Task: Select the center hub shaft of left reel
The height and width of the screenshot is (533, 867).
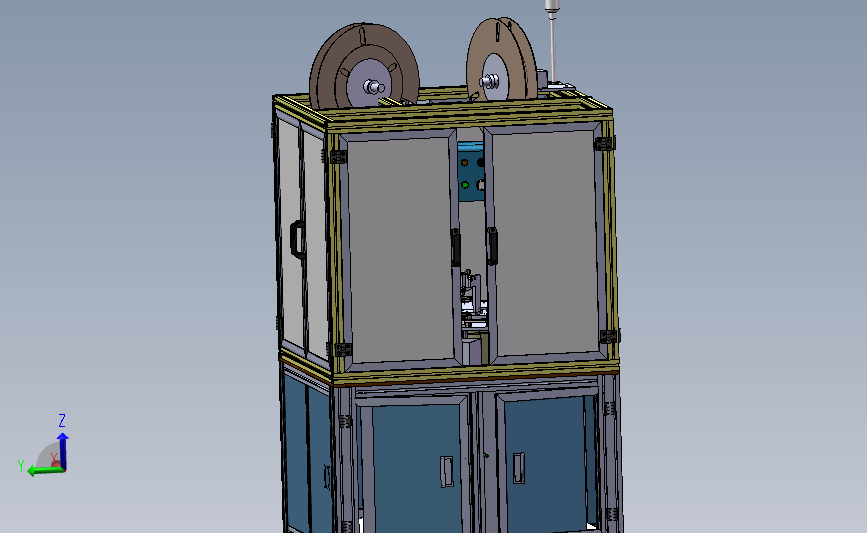Action: (374, 87)
